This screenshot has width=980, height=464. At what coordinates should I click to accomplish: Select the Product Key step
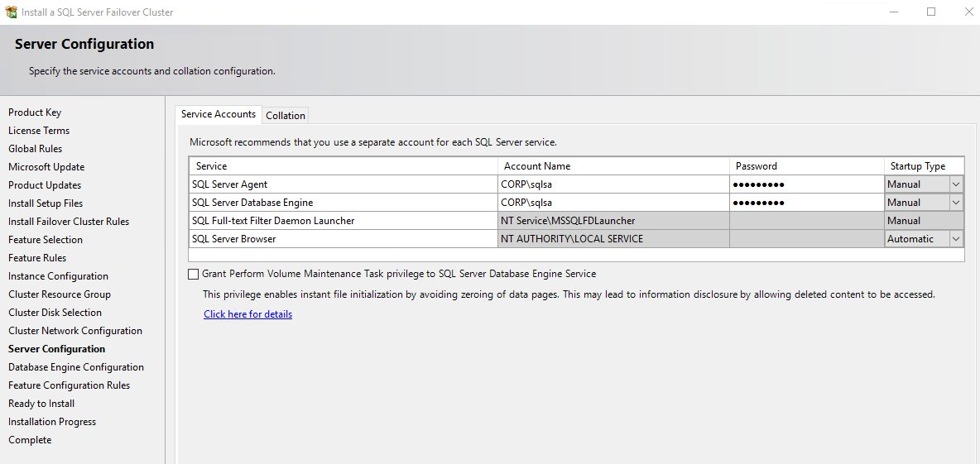point(35,112)
